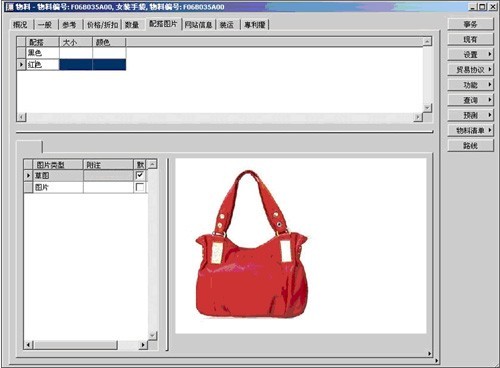Open the 物料清单 dropdown button
The image size is (500, 368).
(x=470, y=130)
